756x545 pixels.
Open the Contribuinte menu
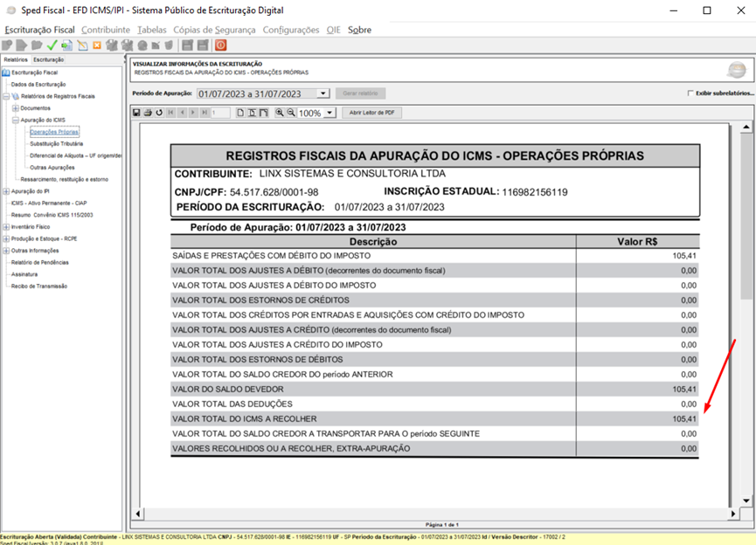106,30
